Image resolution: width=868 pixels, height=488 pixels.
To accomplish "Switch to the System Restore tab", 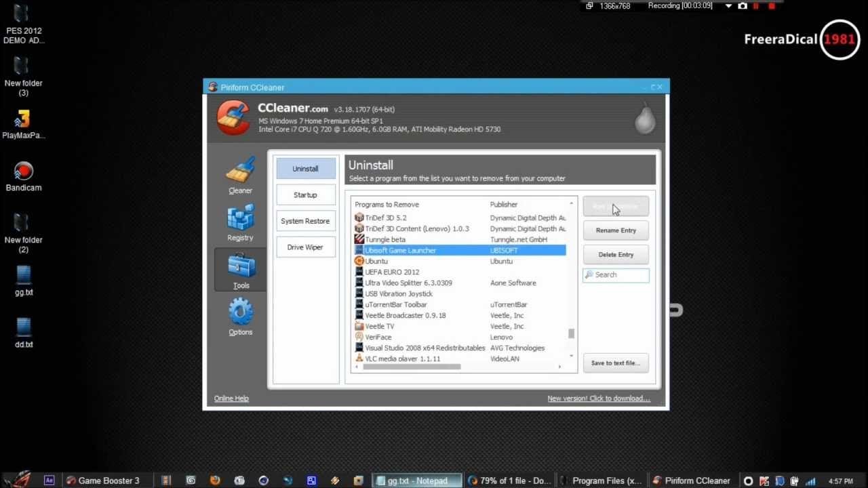I will tap(306, 221).
